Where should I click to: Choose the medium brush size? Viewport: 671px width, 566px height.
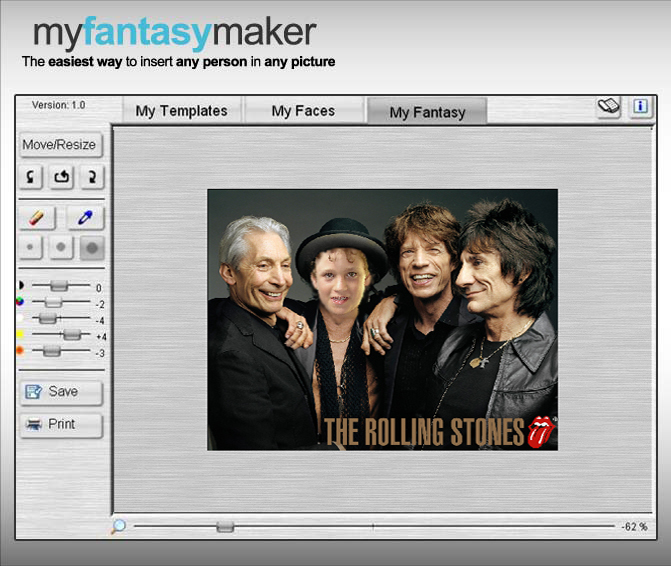click(x=61, y=247)
